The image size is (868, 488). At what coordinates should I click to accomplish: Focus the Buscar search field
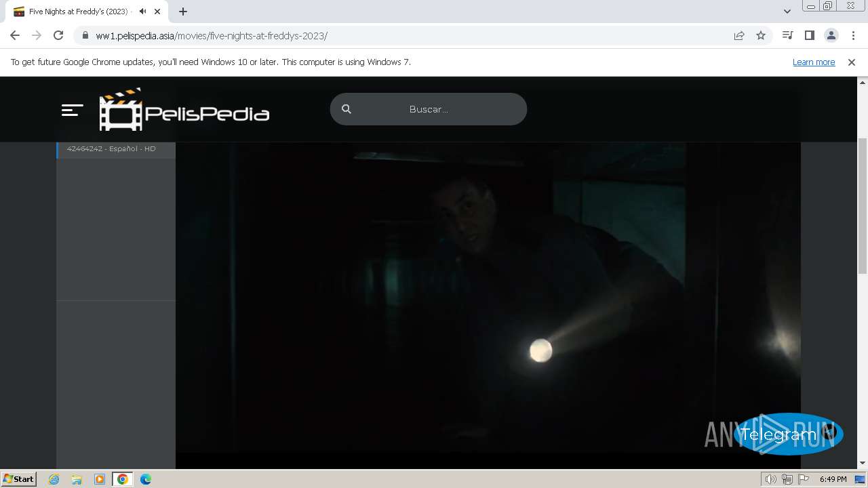coord(429,109)
